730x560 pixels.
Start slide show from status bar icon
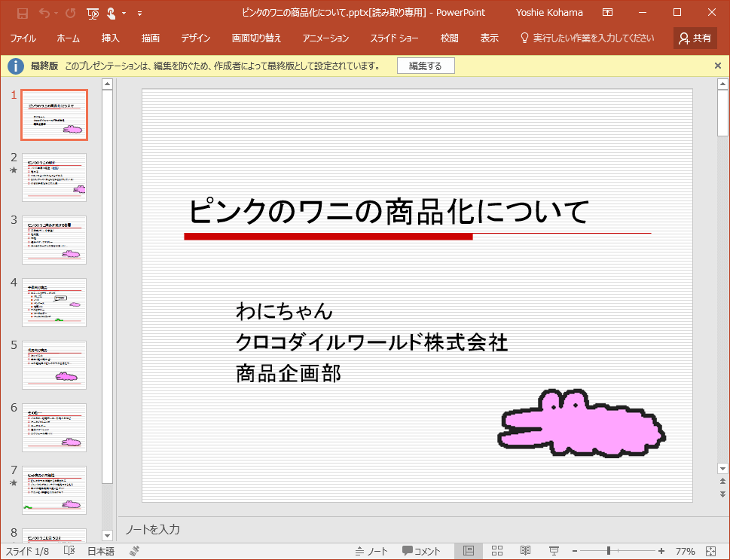point(554,552)
